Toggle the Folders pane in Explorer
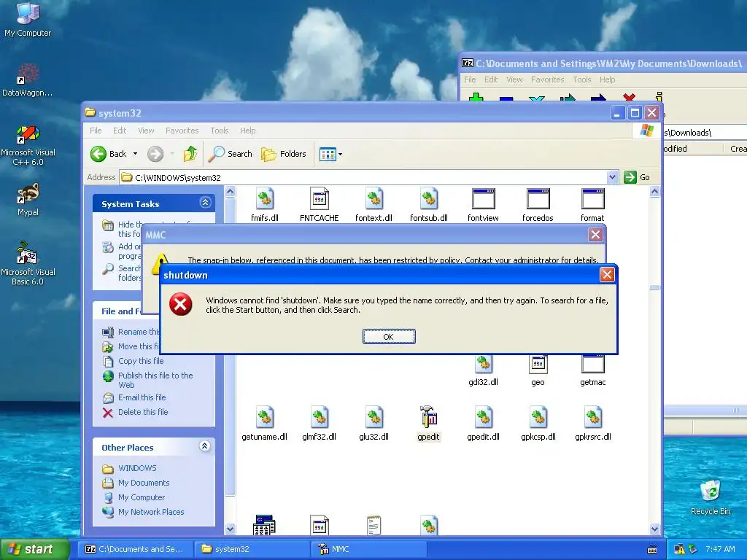The width and height of the screenshot is (747, 560). coord(284,154)
